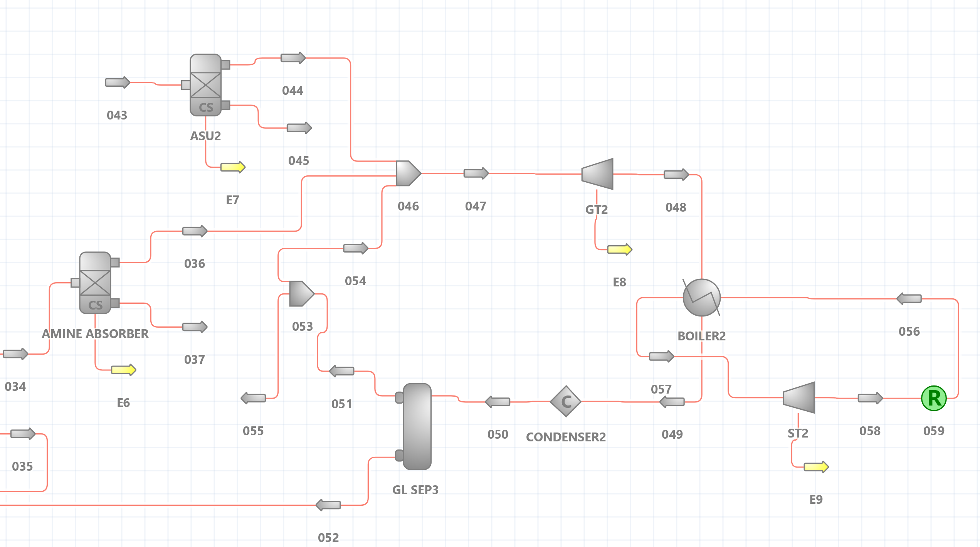The image size is (980, 547).
Task: Select the ASU2 component separator block
Action: tap(206, 85)
